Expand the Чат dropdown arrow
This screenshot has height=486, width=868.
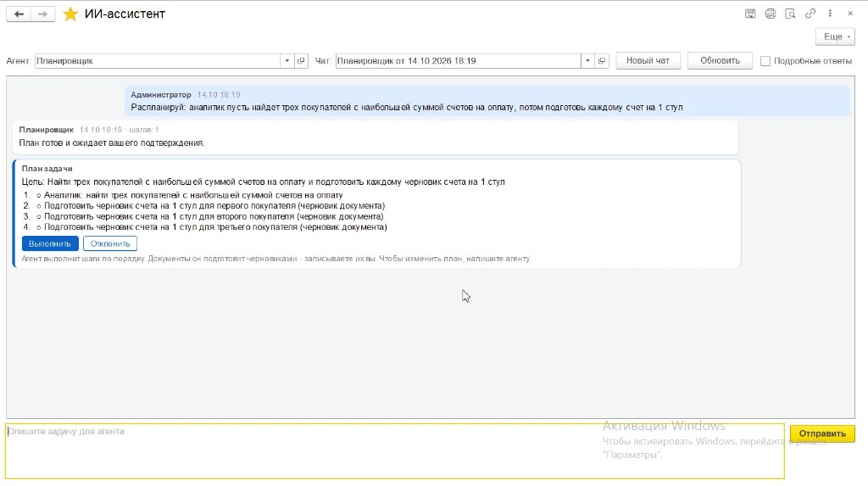[587, 61]
